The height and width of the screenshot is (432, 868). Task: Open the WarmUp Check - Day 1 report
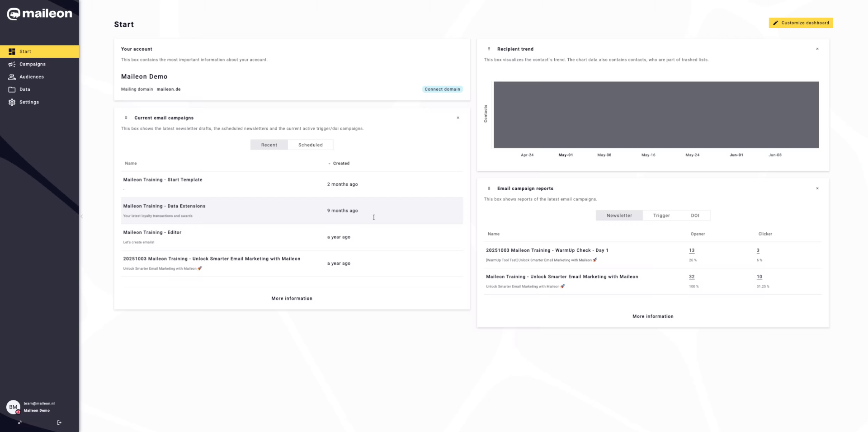click(547, 250)
